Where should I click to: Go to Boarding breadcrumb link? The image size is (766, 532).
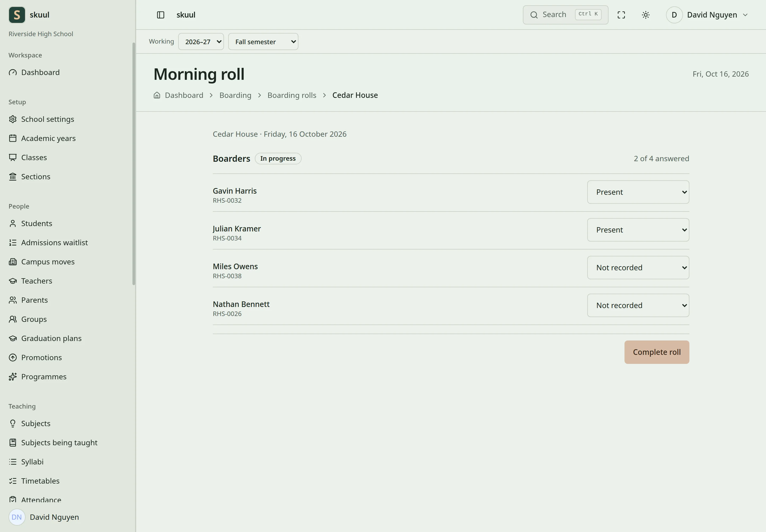coord(235,95)
